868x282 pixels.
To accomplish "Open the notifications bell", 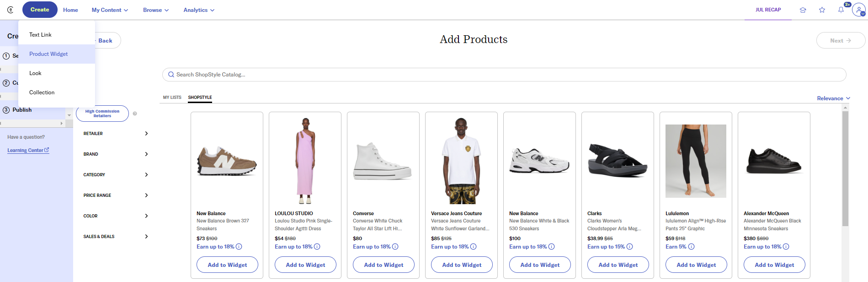I will pos(841,10).
